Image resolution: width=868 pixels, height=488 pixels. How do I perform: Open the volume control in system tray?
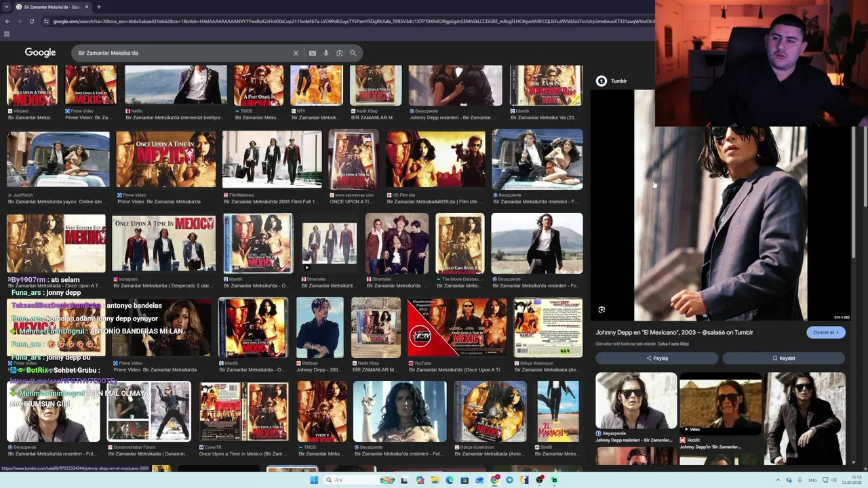[835, 480]
